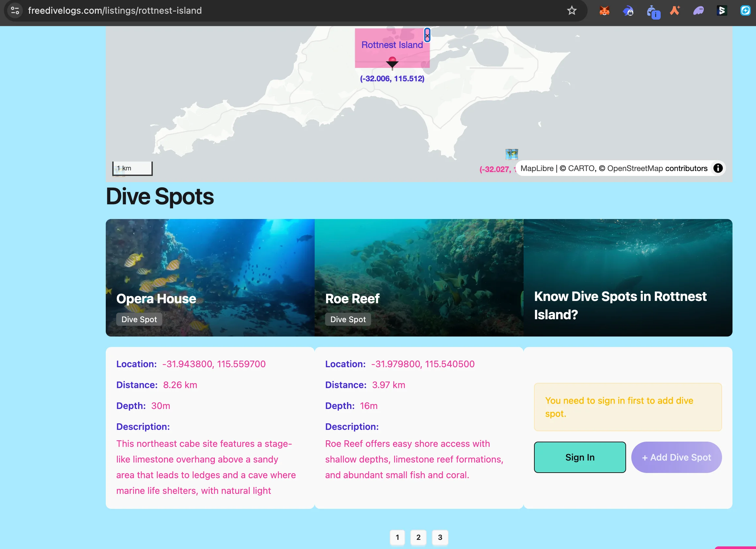Screen dimensions: 756x549
Task: Click the orange sparkle extension icon
Action: pos(675,11)
